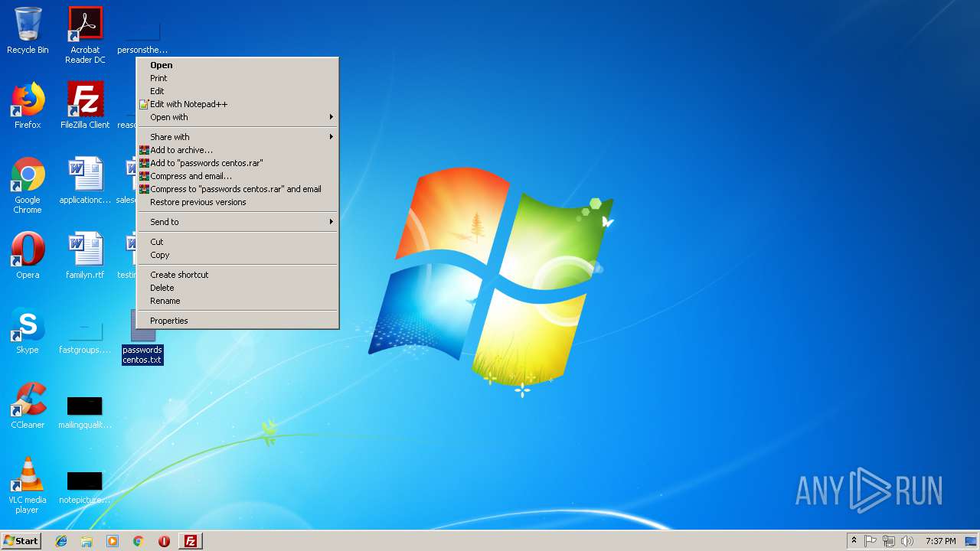The height and width of the screenshot is (551, 980).
Task: Select the Opera desktop shortcut
Action: (28, 256)
